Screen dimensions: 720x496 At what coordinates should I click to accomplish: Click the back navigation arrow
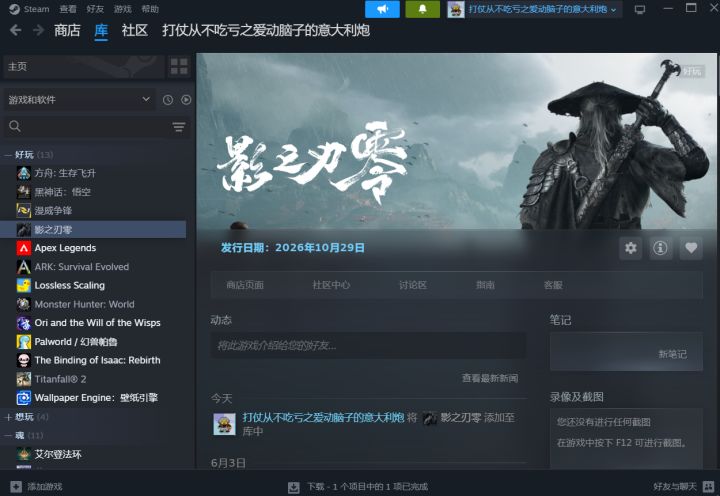tap(15, 30)
